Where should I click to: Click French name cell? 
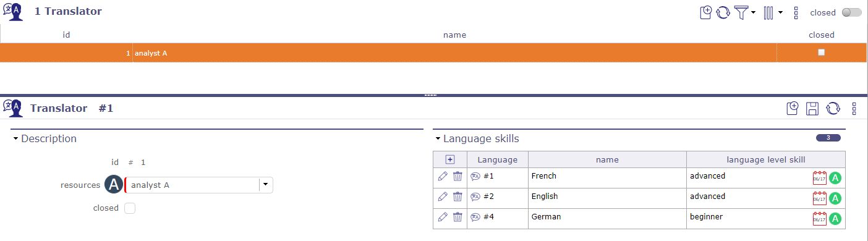pyautogui.click(x=607, y=178)
